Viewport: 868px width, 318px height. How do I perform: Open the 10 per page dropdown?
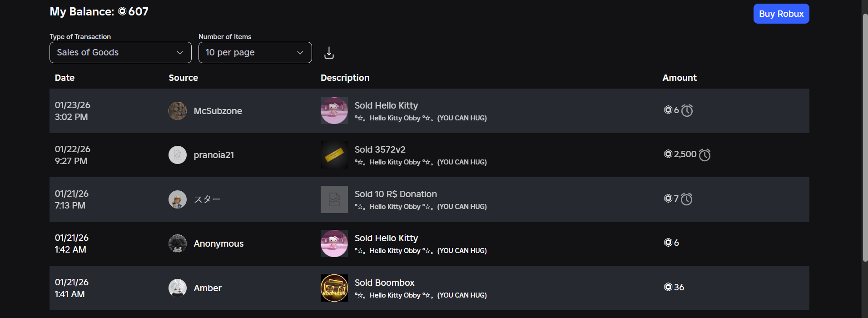pyautogui.click(x=255, y=52)
